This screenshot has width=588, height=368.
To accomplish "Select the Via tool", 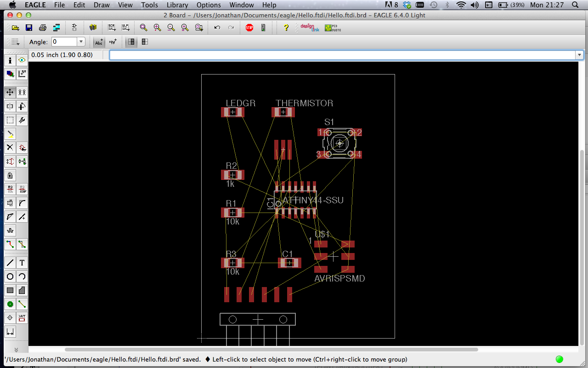I will pyautogui.click(x=10, y=304).
